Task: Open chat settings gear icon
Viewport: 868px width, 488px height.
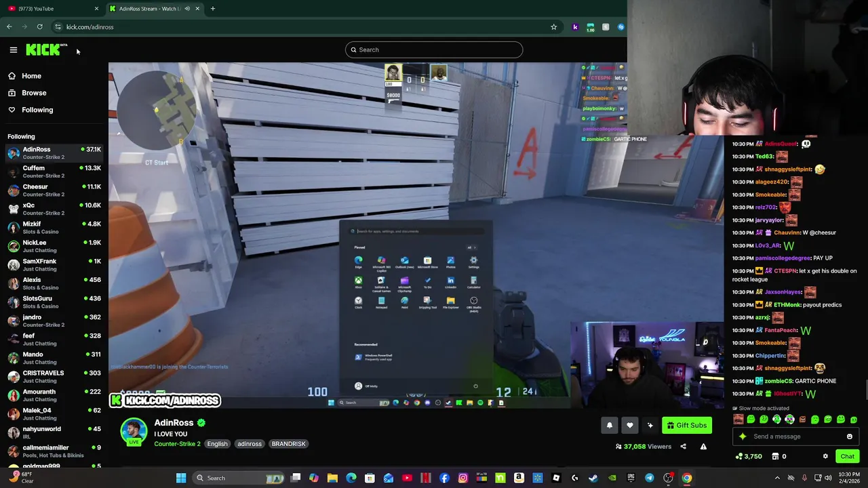Action: [x=825, y=456]
